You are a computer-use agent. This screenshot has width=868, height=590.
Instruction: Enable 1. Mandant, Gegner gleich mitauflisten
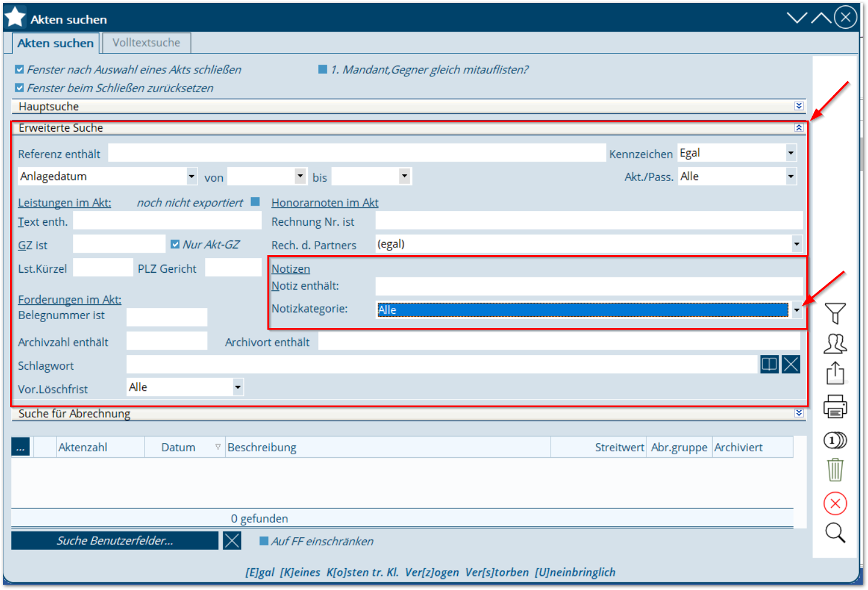[323, 69]
